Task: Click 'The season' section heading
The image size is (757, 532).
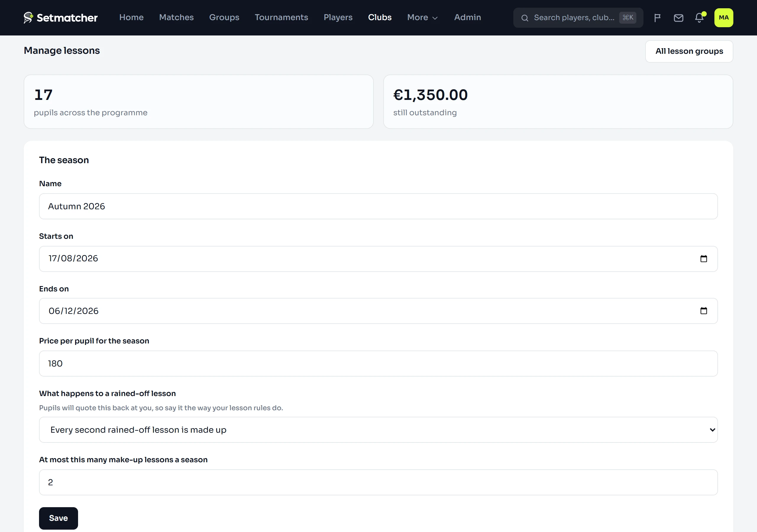Action: 64,160
